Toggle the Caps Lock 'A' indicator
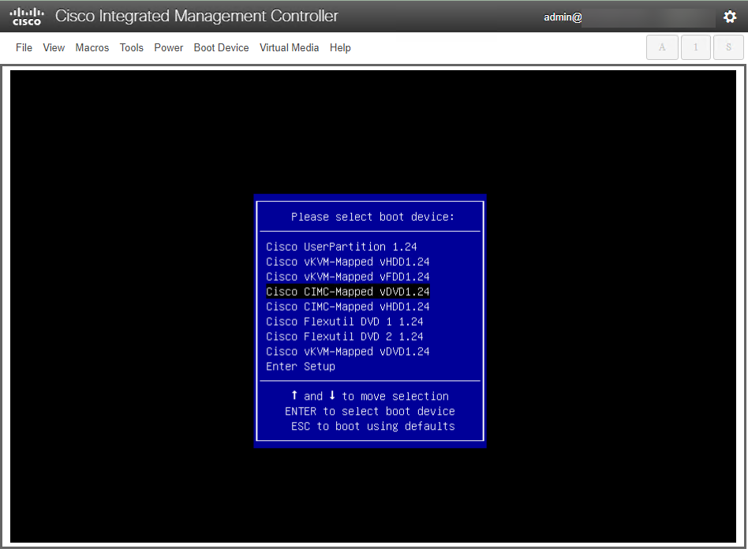The height and width of the screenshot is (560, 748). pyautogui.click(x=662, y=47)
